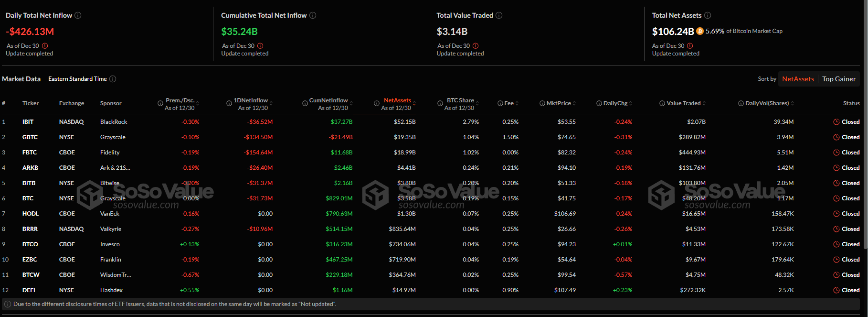Click the vertical scrollbar on right edge
Viewport: 868px width, 317px height.
point(865,124)
